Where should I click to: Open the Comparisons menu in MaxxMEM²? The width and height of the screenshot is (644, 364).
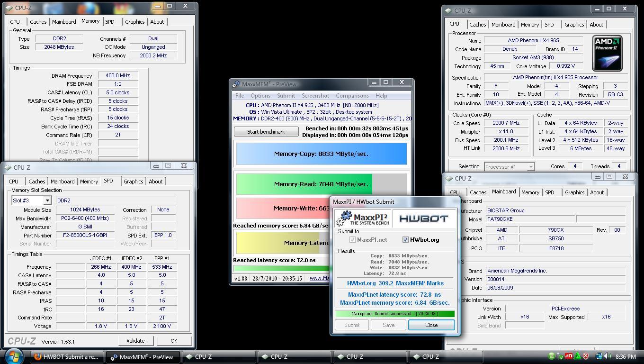tap(352, 96)
